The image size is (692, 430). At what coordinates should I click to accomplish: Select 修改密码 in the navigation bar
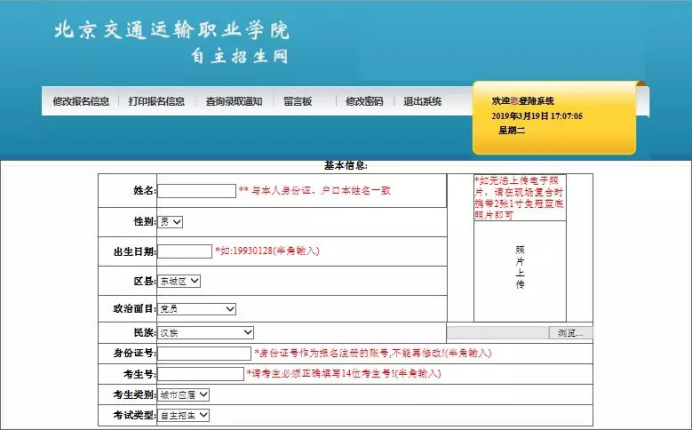(364, 101)
